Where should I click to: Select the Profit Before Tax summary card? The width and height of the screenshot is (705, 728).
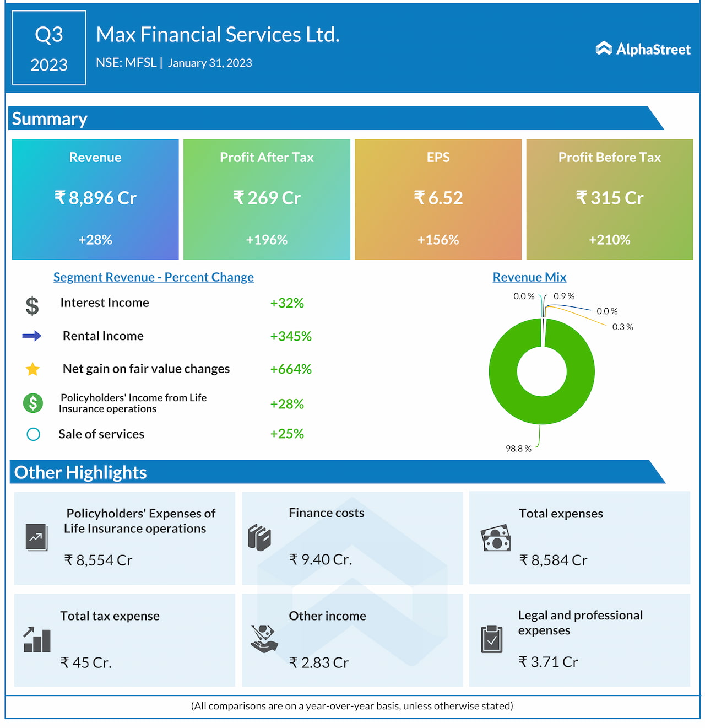(x=609, y=199)
